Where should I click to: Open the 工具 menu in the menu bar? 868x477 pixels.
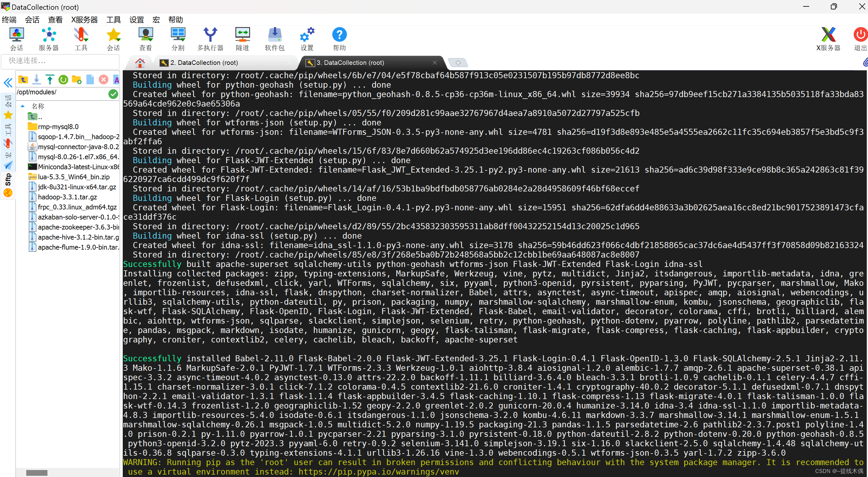click(x=113, y=20)
